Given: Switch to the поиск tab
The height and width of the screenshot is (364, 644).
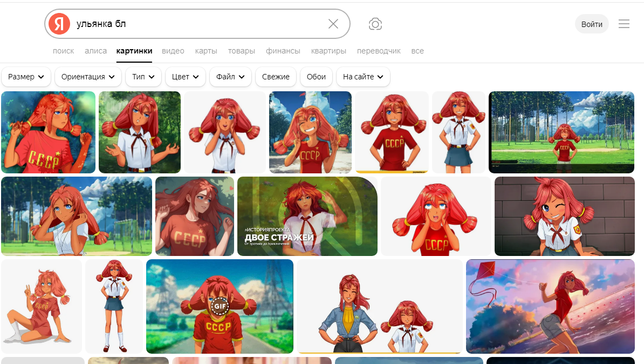Looking at the screenshot, I should point(63,51).
